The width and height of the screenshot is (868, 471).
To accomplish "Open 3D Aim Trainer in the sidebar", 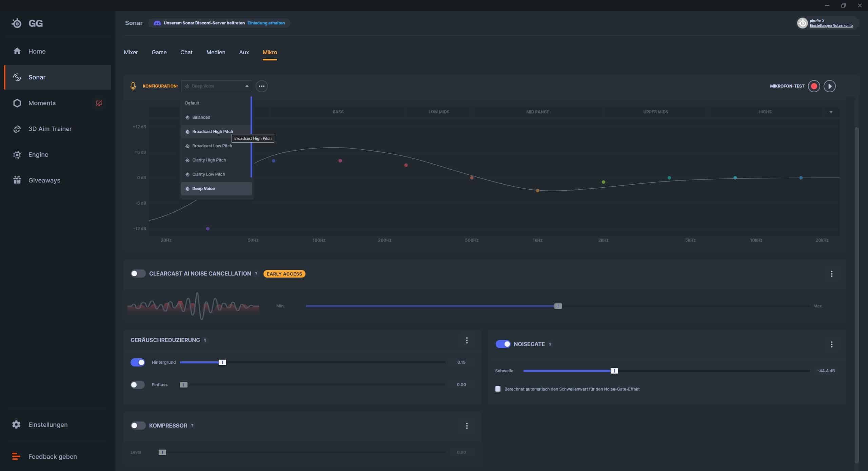I will pyautogui.click(x=50, y=129).
